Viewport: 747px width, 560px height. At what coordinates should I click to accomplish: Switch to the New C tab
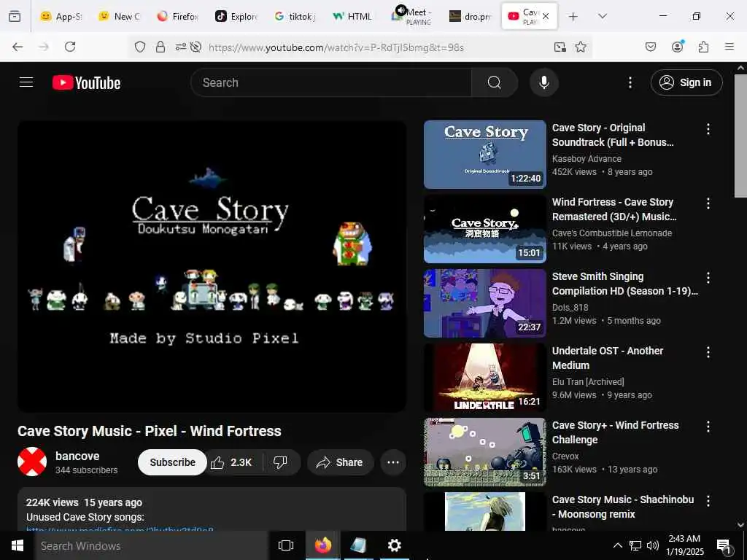click(119, 16)
